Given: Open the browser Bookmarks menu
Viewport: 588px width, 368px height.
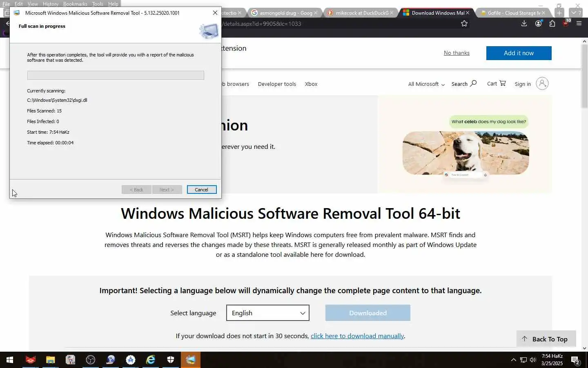Looking at the screenshot, I should [75, 4].
